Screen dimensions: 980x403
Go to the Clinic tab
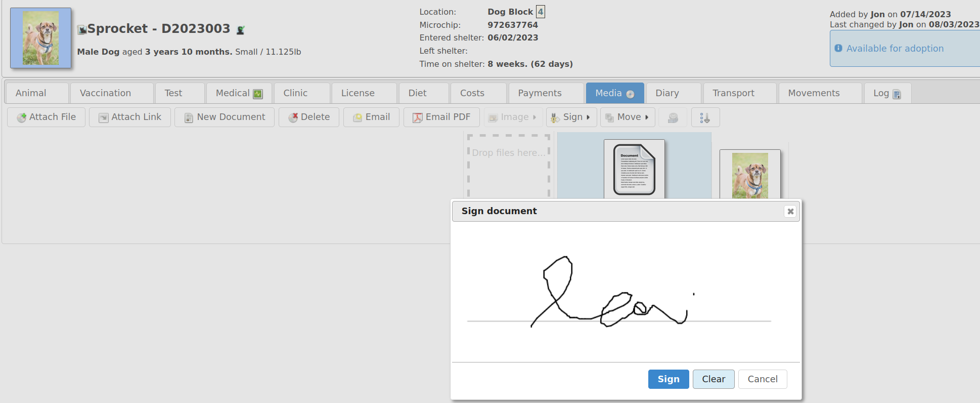coord(302,93)
